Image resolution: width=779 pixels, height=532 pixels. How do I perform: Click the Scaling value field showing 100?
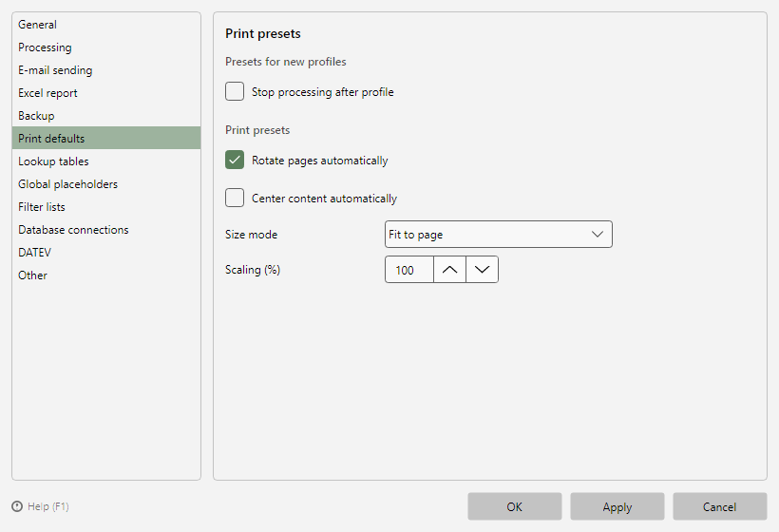coord(409,270)
